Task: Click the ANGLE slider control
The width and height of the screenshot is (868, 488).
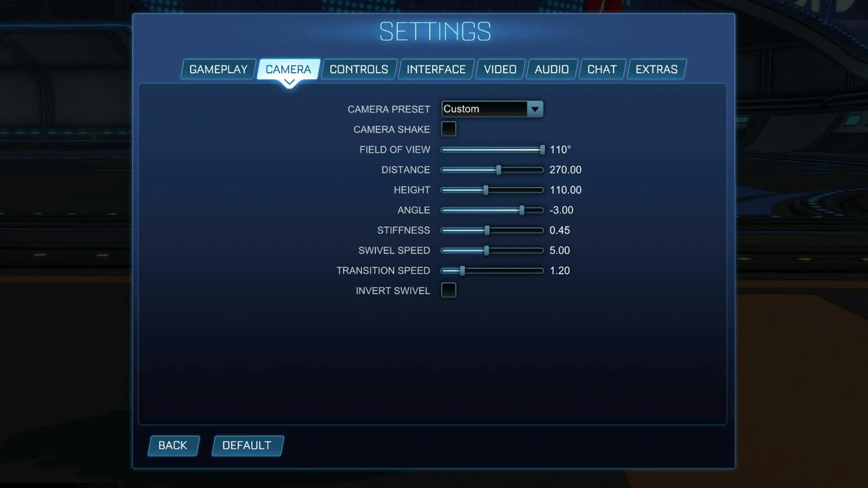Action: point(522,210)
